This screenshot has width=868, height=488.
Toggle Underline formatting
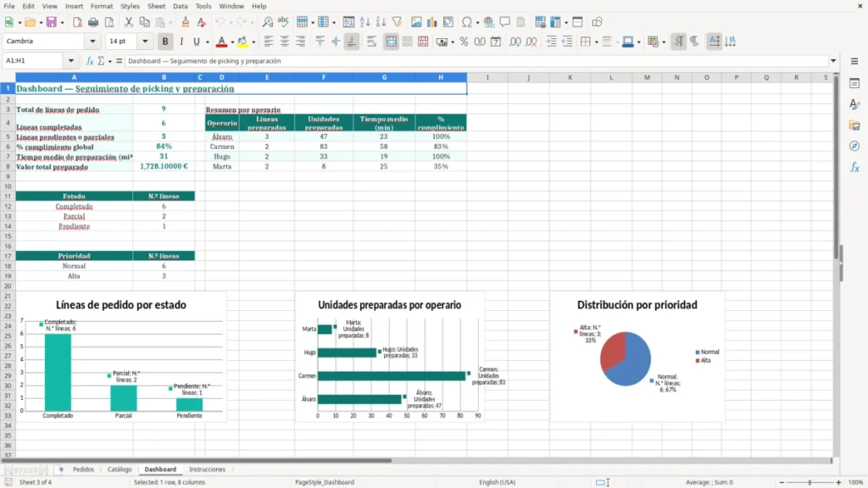[196, 42]
